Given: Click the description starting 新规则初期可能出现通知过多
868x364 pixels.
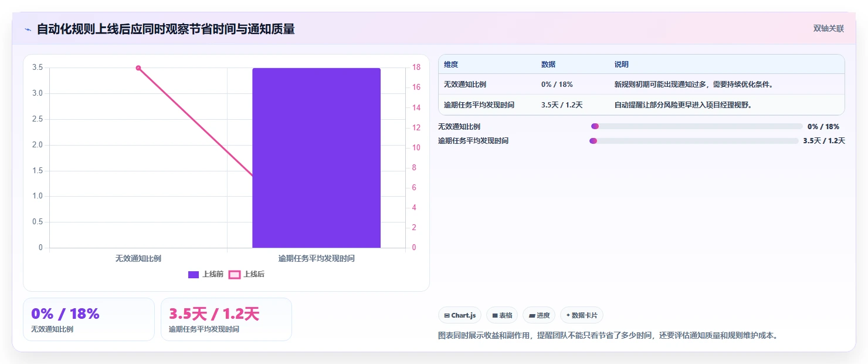Looking at the screenshot, I should point(694,85).
